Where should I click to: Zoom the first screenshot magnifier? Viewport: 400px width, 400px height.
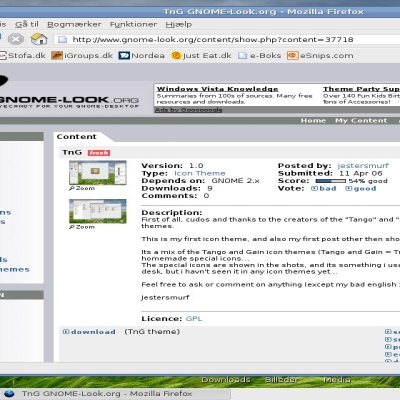(72, 188)
